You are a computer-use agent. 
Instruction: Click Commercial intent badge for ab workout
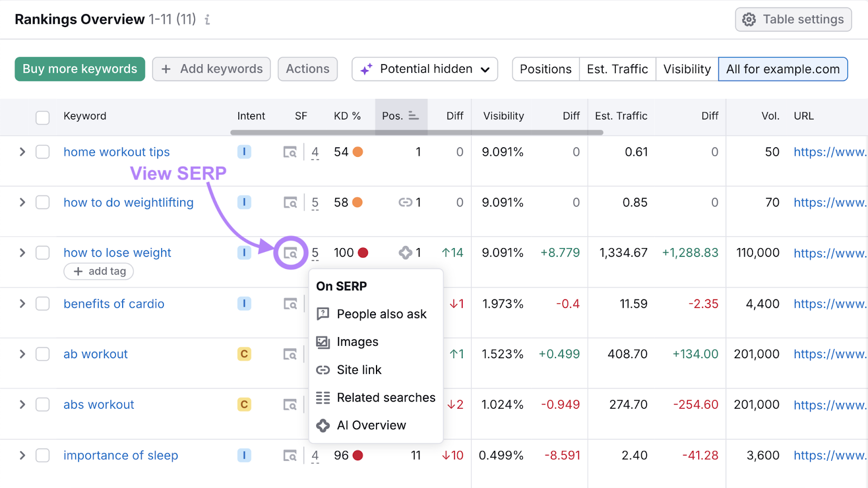click(x=244, y=354)
